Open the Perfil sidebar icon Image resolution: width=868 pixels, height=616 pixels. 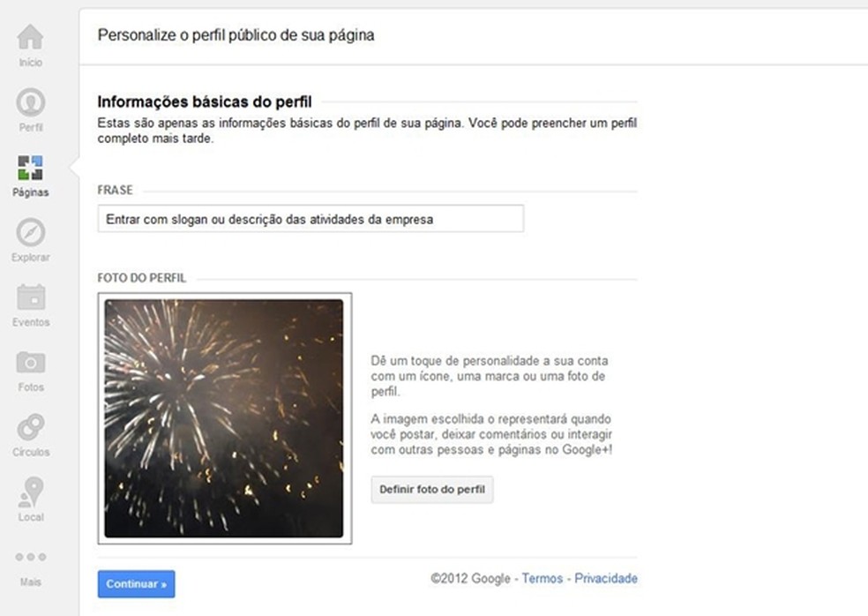click(31, 101)
